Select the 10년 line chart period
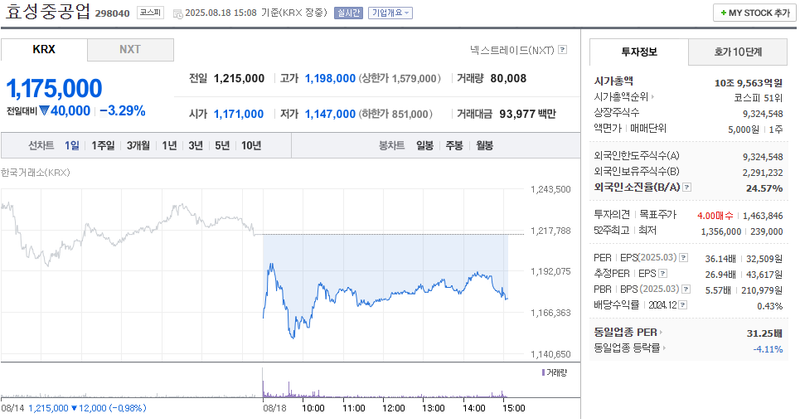 pos(251,145)
